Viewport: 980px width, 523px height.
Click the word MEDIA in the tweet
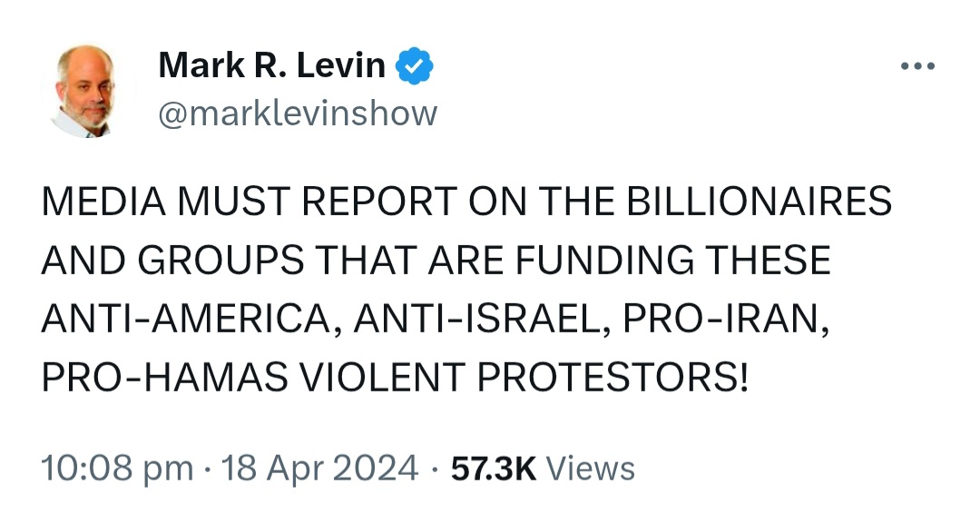pyautogui.click(x=103, y=202)
